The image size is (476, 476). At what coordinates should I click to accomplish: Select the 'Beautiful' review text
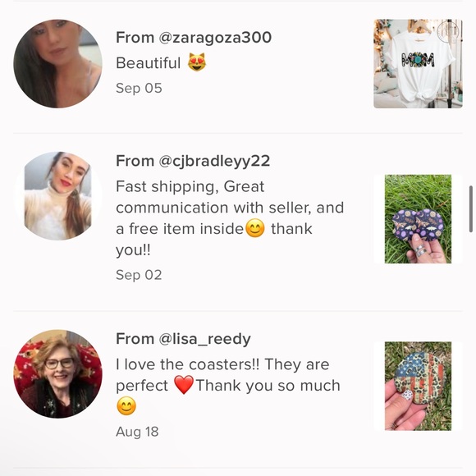(149, 63)
